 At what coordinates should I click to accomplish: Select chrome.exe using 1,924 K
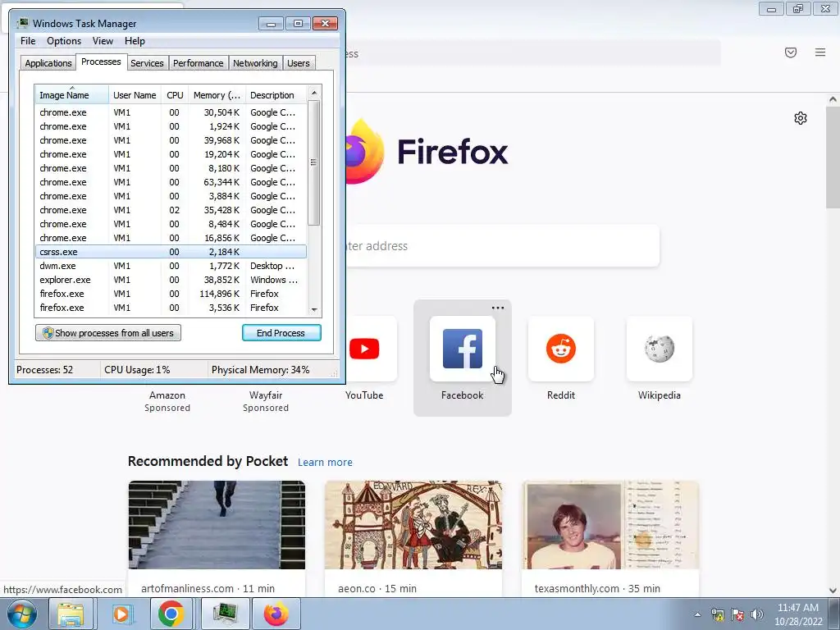click(171, 126)
